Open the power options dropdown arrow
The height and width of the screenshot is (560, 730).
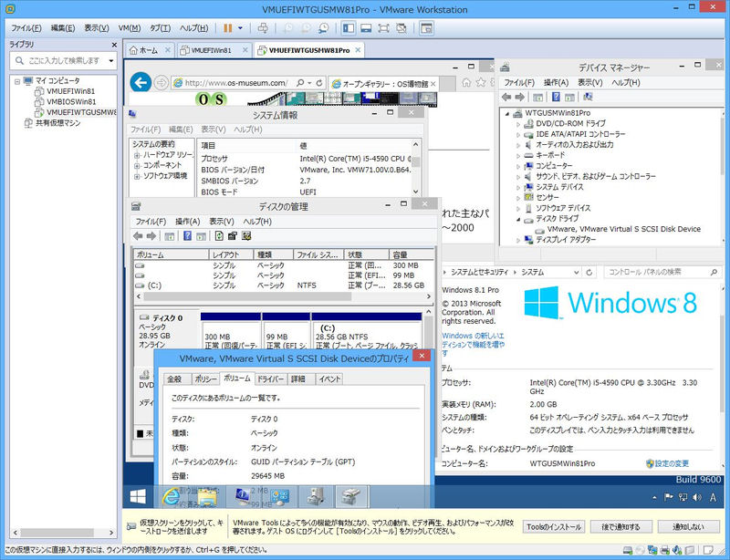(240, 28)
